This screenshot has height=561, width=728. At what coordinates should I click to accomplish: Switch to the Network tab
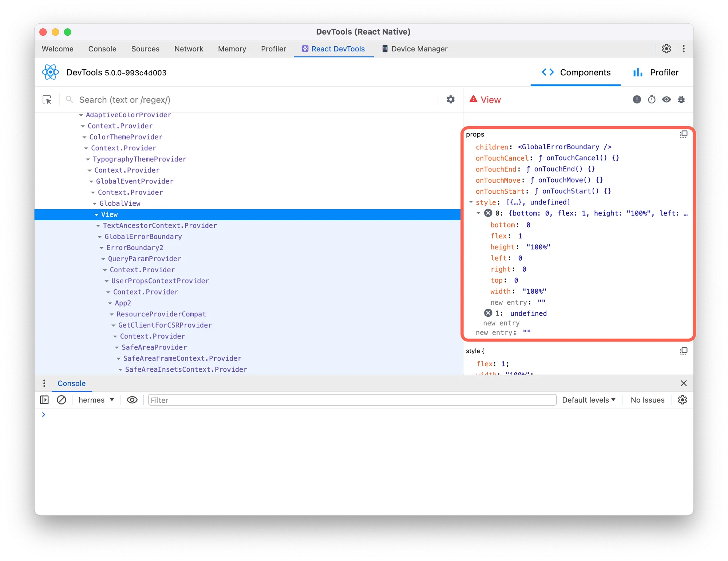click(189, 49)
